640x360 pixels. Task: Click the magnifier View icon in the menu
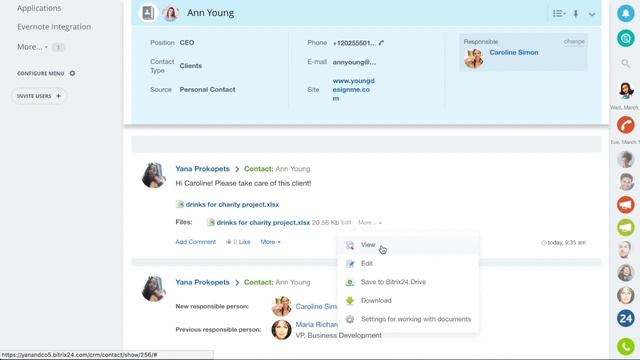[x=350, y=245]
